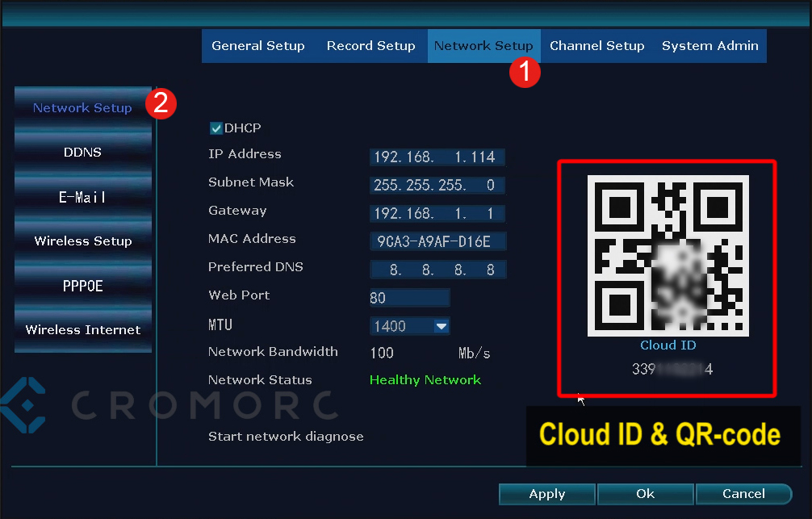This screenshot has width=812, height=519.
Task: Select the Network Setup top tab
Action: (483, 46)
